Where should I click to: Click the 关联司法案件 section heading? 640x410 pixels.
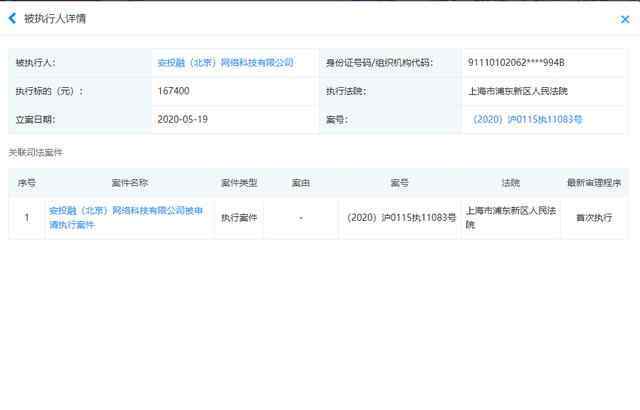point(36,153)
